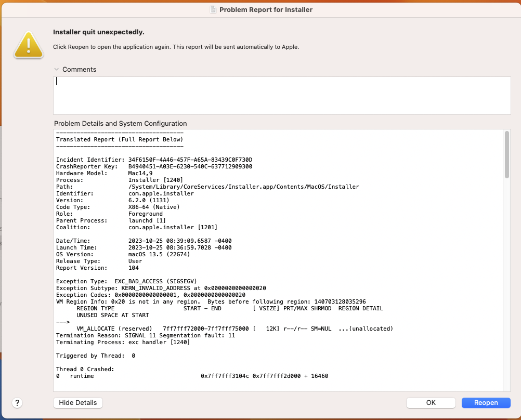Click the Installer quit unexpectedly heading
This screenshot has height=420, width=521.
click(x=99, y=32)
